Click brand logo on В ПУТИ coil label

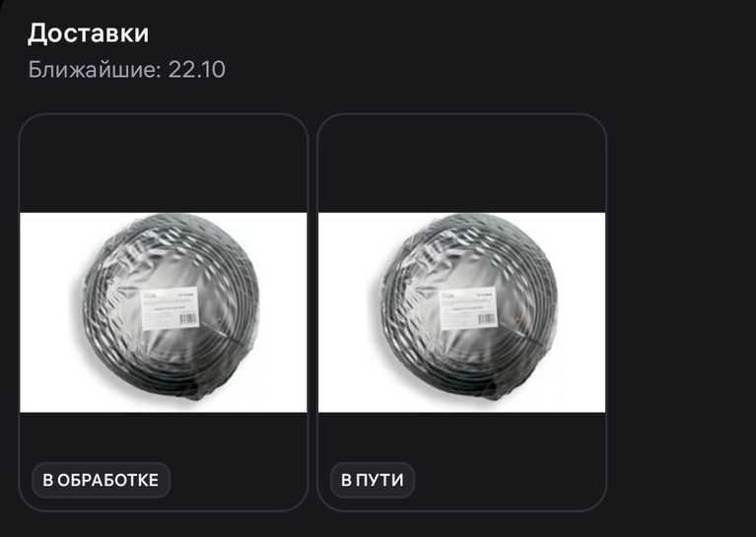click(x=449, y=294)
